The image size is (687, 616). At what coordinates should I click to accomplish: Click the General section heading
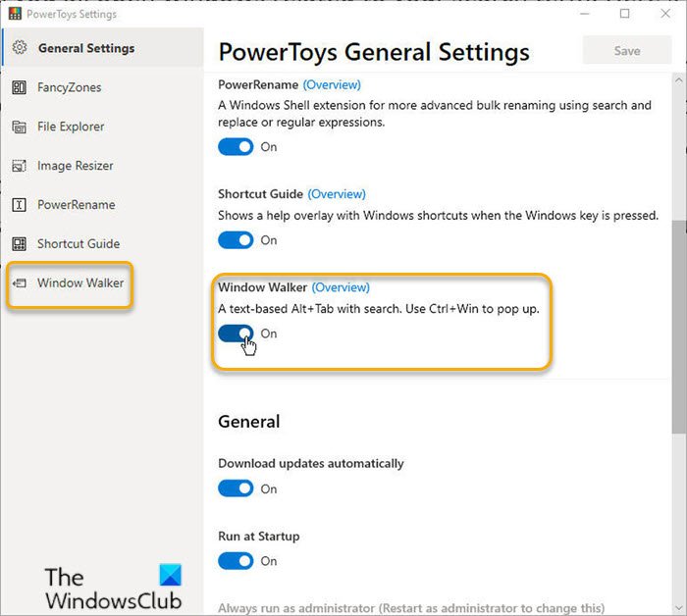[x=249, y=421]
